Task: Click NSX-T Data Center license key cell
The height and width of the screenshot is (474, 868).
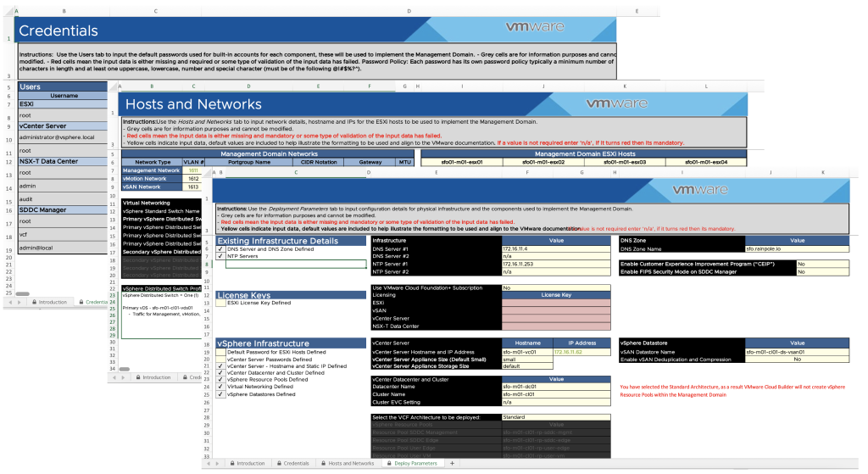Action: point(556,326)
